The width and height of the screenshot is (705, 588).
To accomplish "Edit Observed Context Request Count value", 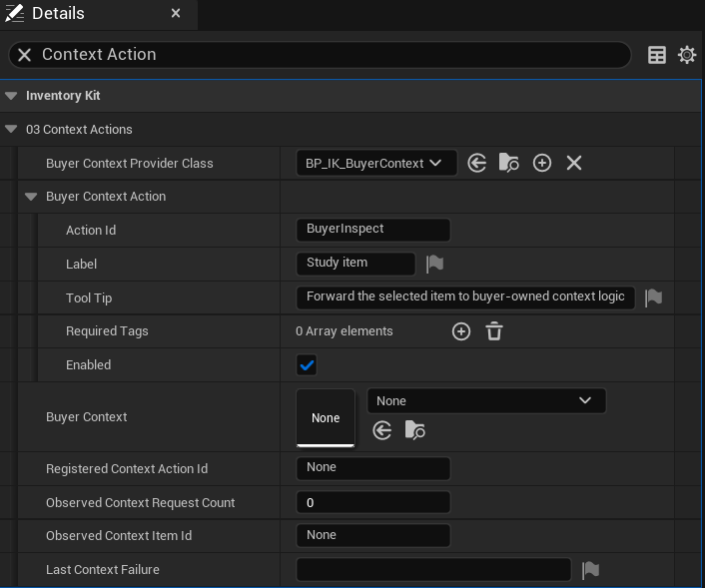I will [373, 502].
